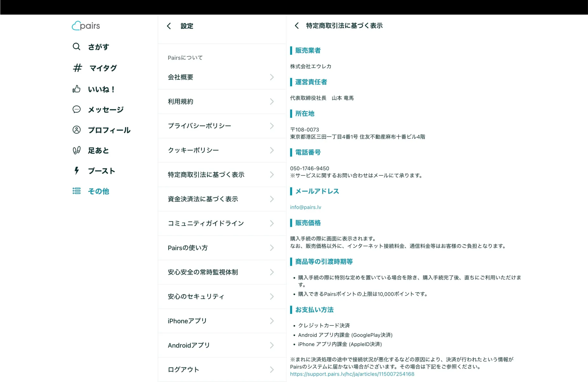This screenshot has height=382, width=588.
Task: Open the support.pairs.lv article link
Action: pos(352,374)
